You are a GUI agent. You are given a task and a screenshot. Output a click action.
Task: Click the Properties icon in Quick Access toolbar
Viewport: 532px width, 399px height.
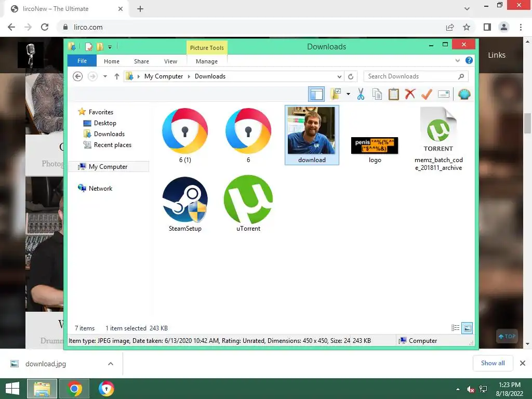pyautogui.click(x=89, y=47)
